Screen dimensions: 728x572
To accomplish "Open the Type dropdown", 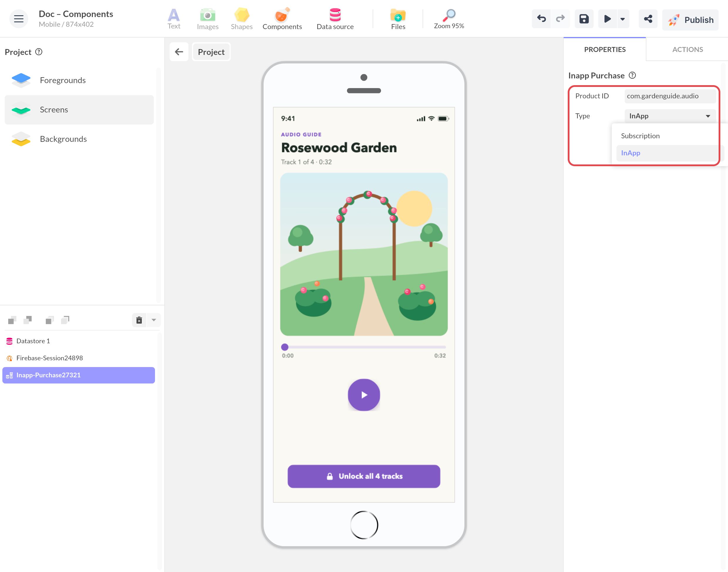I will pos(670,116).
